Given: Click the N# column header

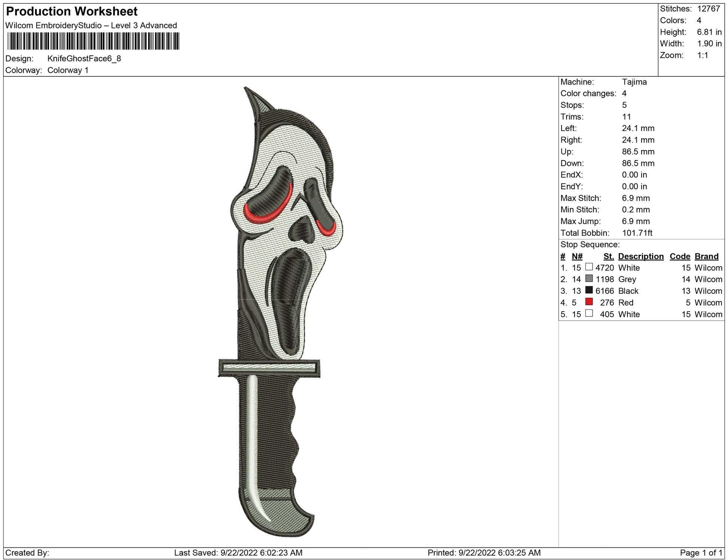Looking at the screenshot, I should pyautogui.click(x=577, y=256).
